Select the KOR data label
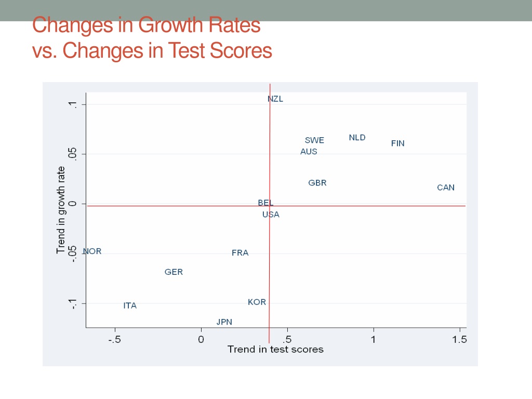The image size is (532, 399). pos(257,302)
